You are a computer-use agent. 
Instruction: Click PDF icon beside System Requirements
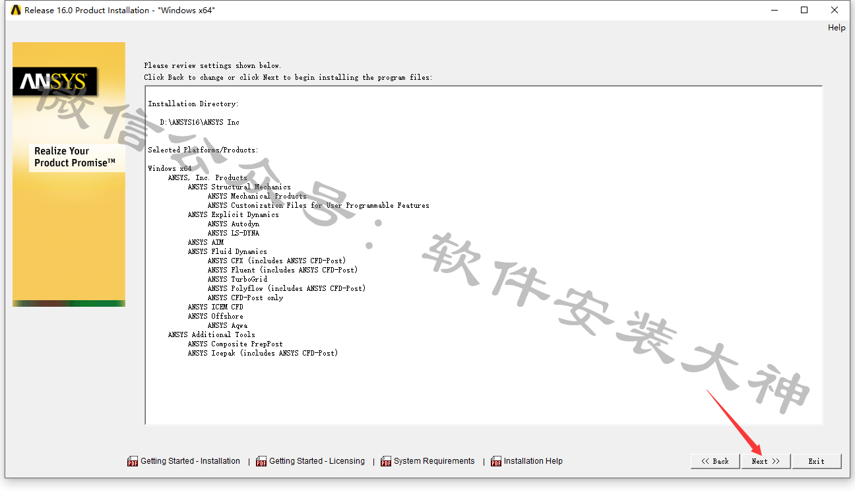point(386,462)
